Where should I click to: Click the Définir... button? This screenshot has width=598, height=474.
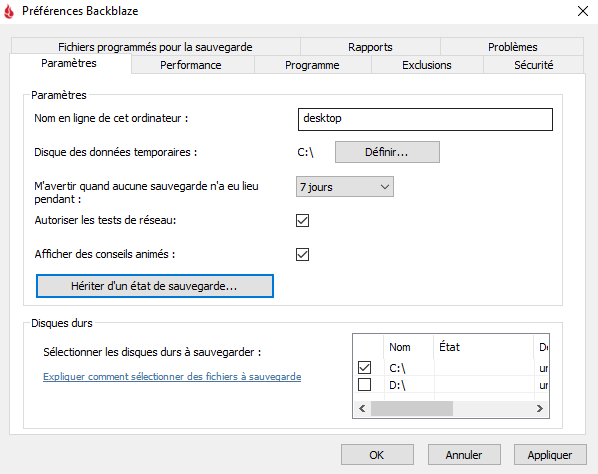pyautogui.click(x=387, y=152)
